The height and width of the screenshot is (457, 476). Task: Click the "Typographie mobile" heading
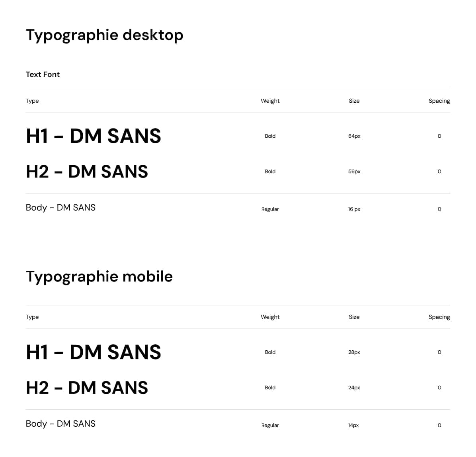tap(99, 277)
